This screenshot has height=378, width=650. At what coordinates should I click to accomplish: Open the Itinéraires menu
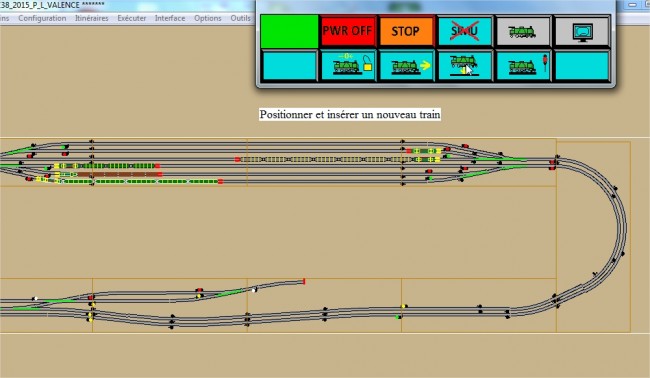92,18
